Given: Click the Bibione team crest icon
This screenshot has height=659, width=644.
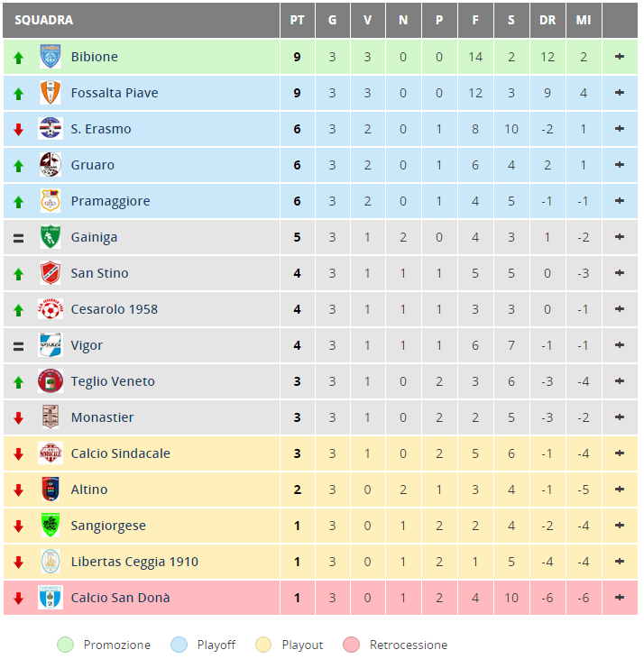Looking at the screenshot, I should 50,56.
